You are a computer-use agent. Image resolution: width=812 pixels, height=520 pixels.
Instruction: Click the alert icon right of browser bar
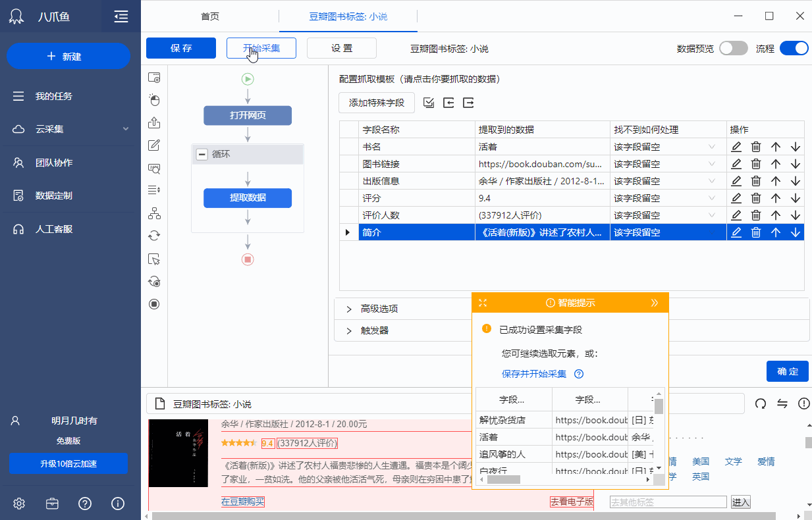tap(803, 403)
